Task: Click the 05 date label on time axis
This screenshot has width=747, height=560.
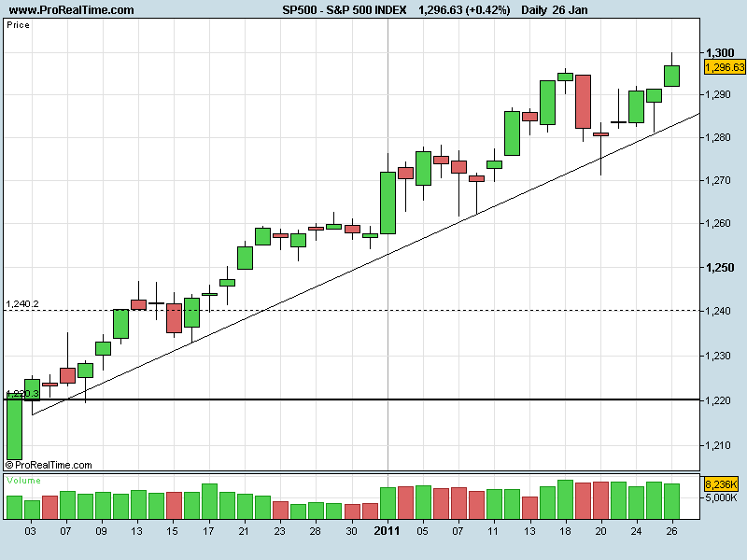Action: (423, 531)
